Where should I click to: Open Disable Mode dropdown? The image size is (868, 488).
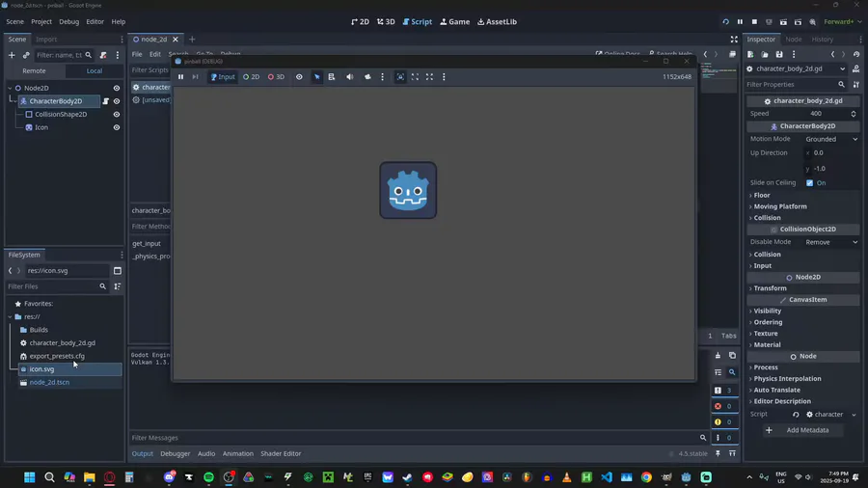click(x=831, y=242)
